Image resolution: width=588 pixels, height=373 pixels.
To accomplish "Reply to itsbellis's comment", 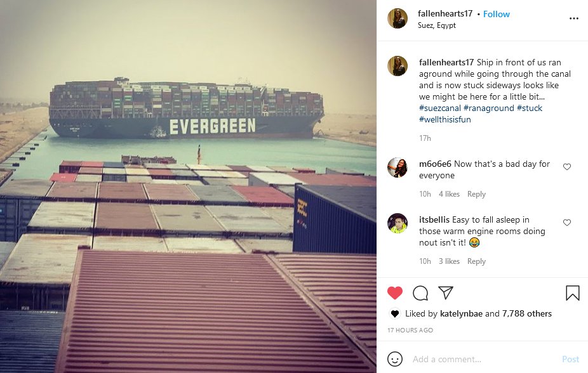I will coord(476,261).
